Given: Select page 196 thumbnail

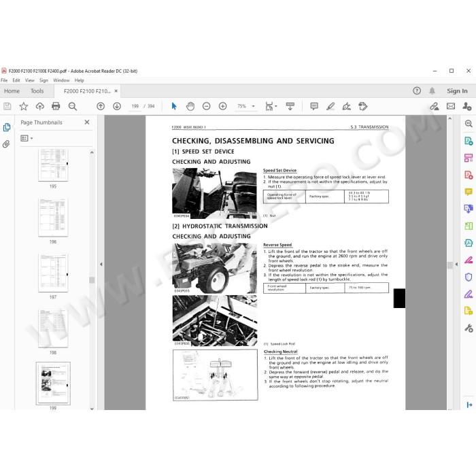Looking at the screenshot, I should click(x=53, y=218).
